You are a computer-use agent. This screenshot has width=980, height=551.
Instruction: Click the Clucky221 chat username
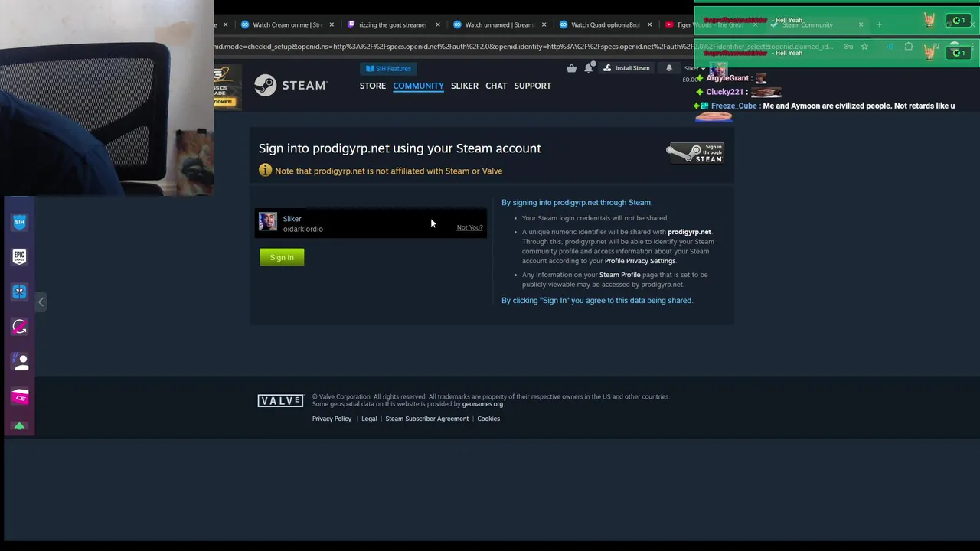tap(724, 92)
